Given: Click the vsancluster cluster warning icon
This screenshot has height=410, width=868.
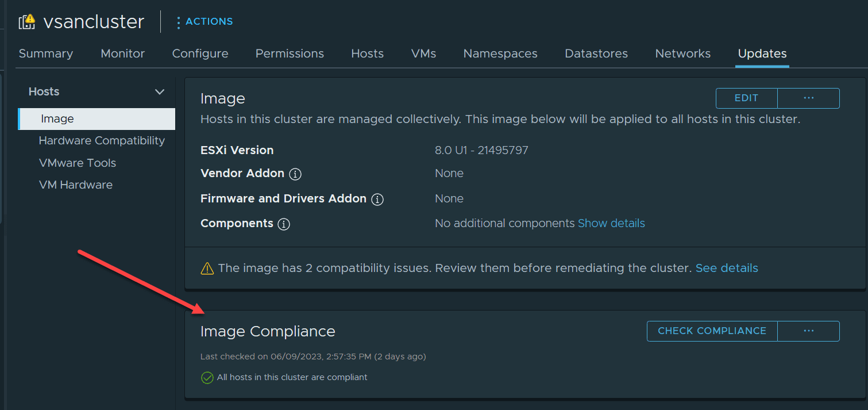Looking at the screenshot, I should coord(27,22).
